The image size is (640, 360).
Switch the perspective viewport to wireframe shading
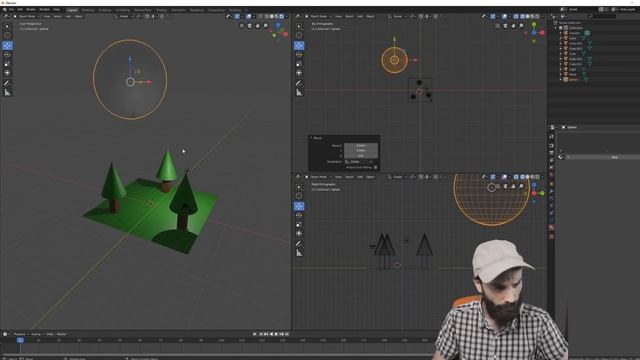267,16
